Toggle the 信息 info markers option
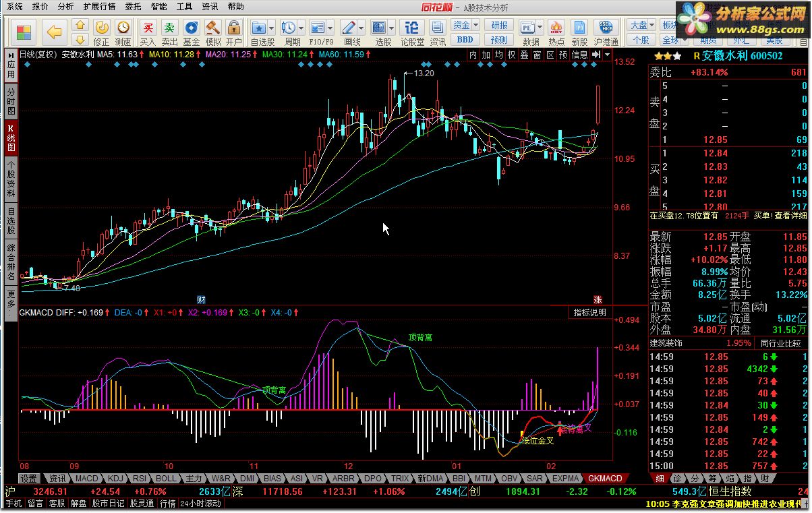 click(579, 55)
